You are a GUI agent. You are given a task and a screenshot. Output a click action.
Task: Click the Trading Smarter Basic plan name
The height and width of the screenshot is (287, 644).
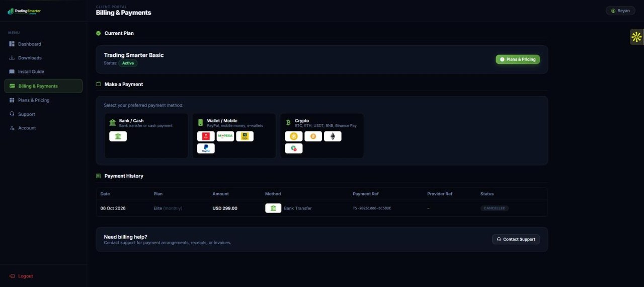134,55
